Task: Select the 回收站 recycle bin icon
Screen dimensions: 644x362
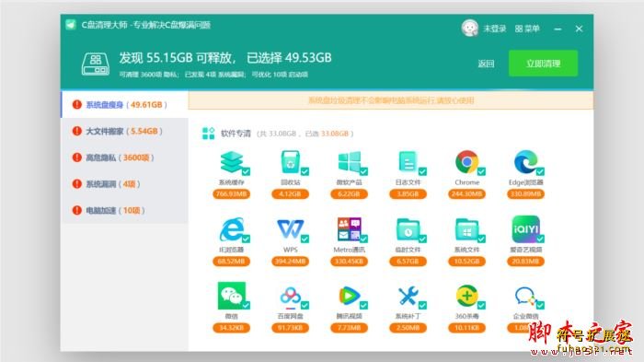Action: pyautogui.click(x=291, y=162)
